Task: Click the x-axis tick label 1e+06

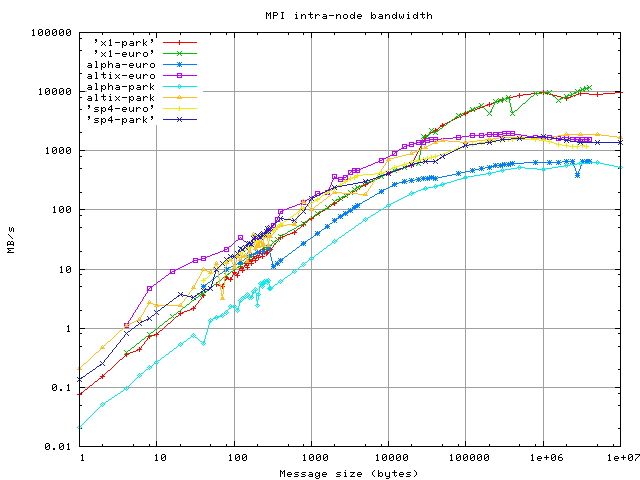Action: tap(547, 458)
